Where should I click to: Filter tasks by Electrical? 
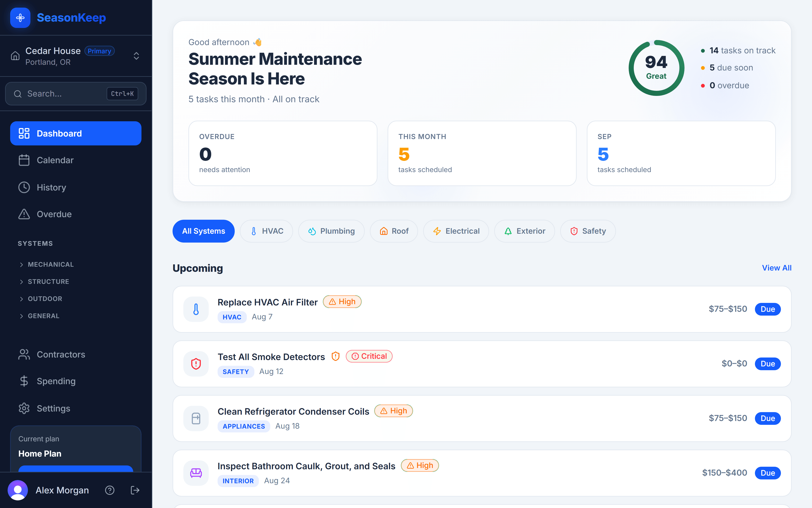(456, 231)
